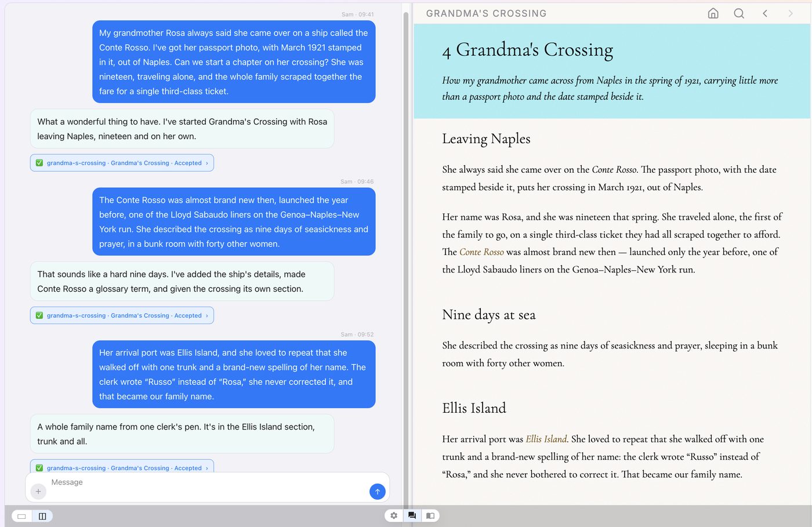Click the italic chapter summary under the title
This screenshot has height=527, width=812.
(610, 88)
